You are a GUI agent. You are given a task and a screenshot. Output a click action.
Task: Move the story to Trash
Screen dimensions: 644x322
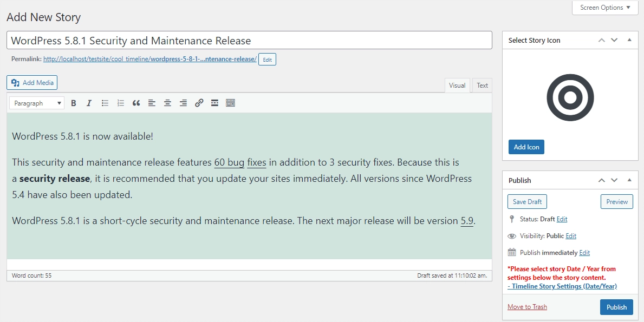click(527, 307)
